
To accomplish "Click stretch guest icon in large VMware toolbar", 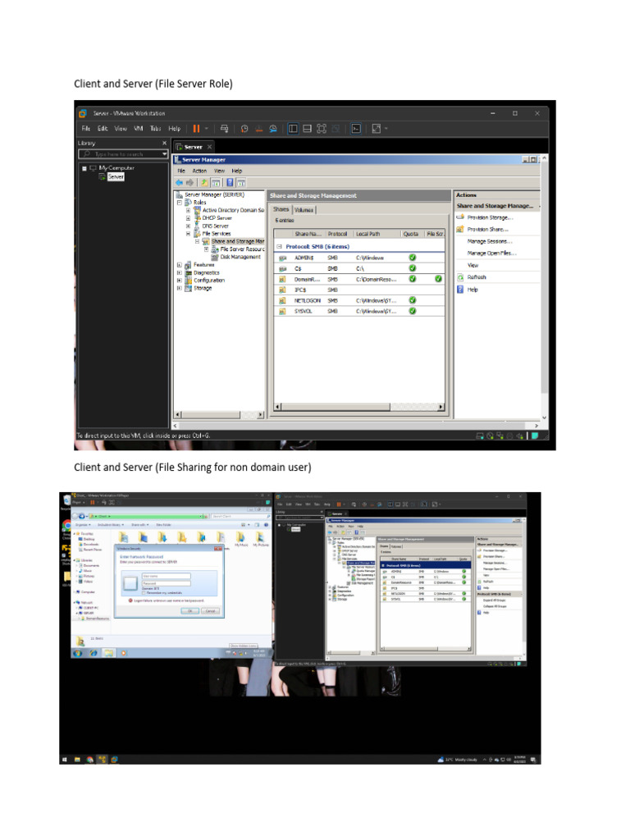I will (376, 129).
